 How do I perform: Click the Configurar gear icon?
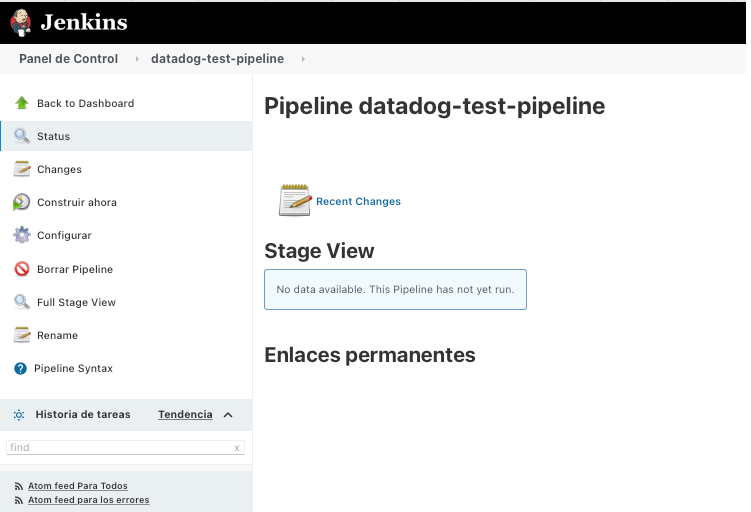tap(22, 235)
